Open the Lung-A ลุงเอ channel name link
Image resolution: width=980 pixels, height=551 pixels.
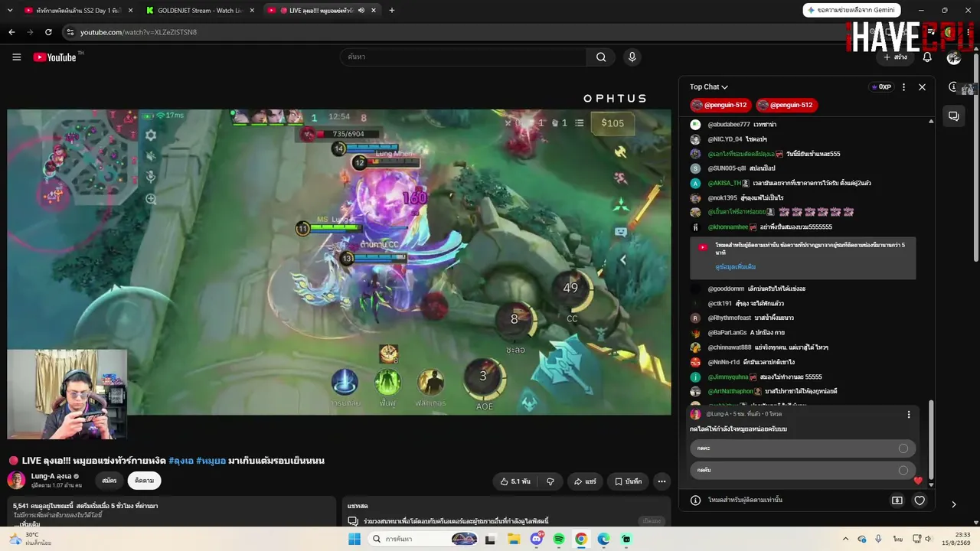click(x=51, y=476)
